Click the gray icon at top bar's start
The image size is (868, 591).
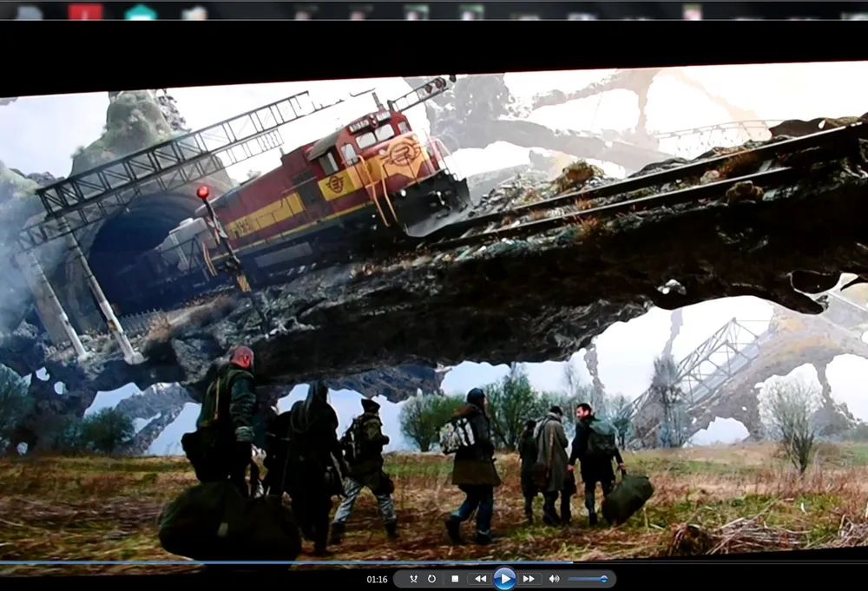coord(29,12)
